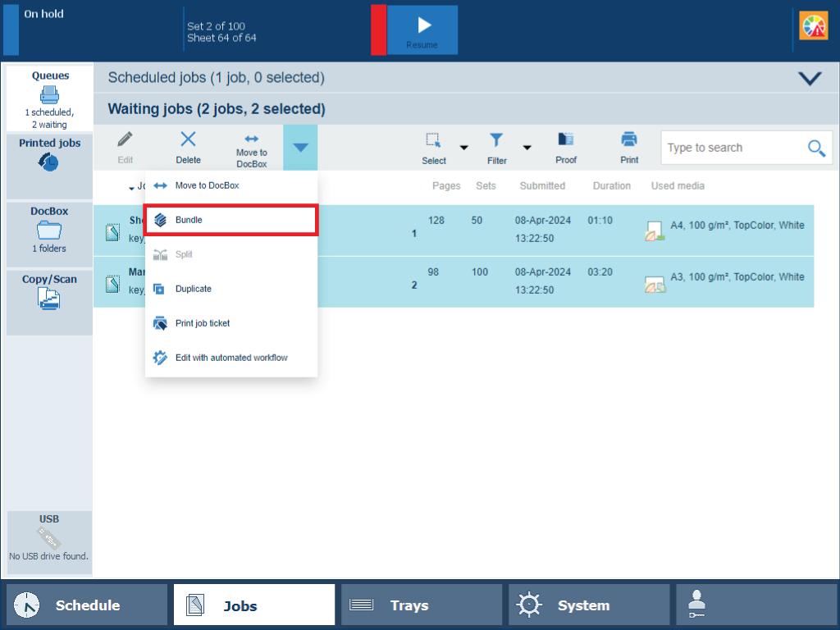Select Edit with automated workflow

(231, 358)
